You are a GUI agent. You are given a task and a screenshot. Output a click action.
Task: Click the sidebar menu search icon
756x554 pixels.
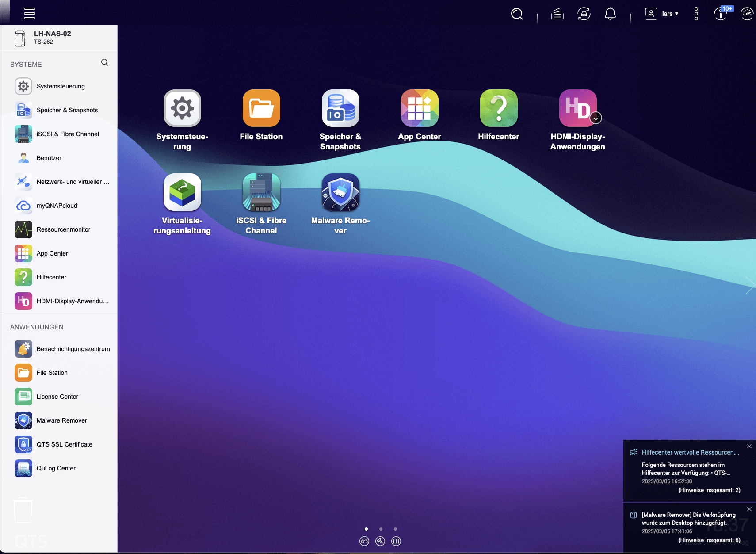coord(105,62)
